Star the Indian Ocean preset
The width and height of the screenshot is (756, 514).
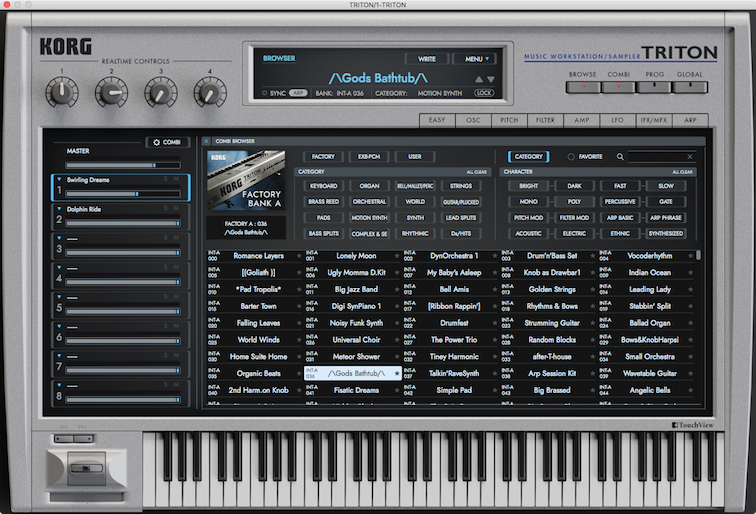click(x=690, y=273)
